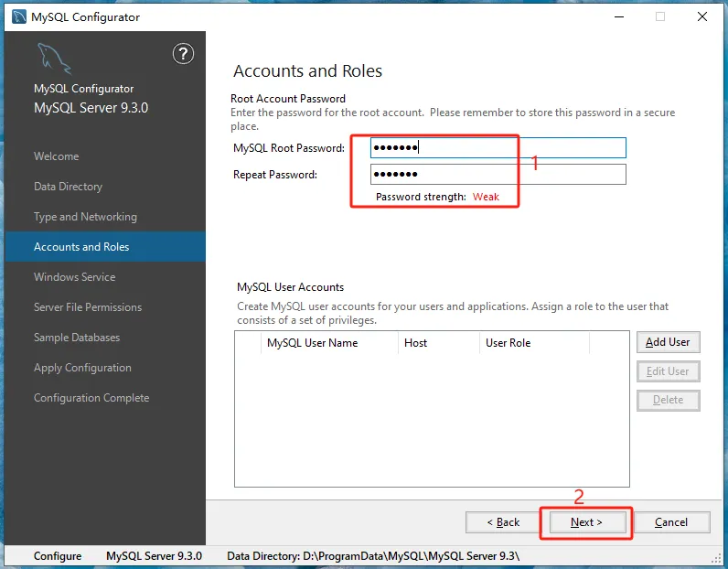728x569 pixels.
Task: Proceed with the Next button
Action: pyautogui.click(x=587, y=522)
